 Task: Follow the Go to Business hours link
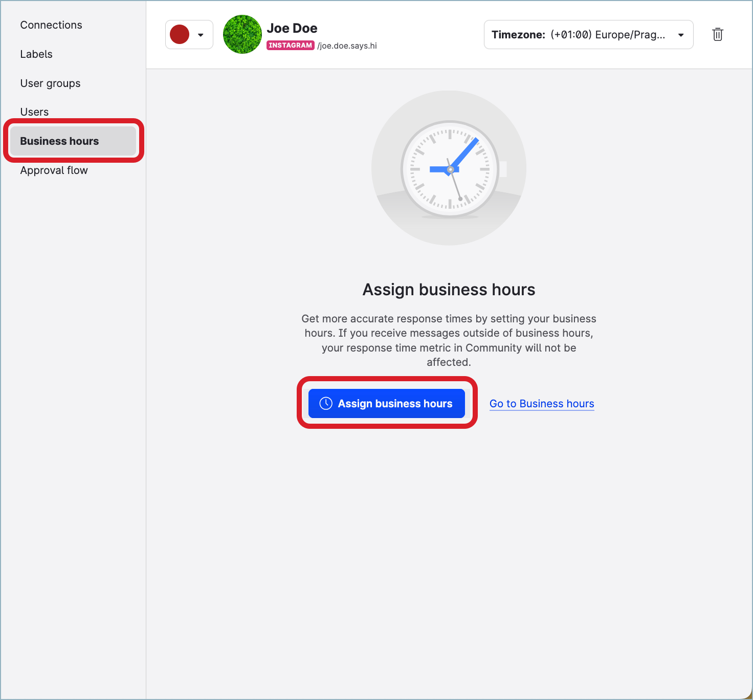tap(542, 404)
